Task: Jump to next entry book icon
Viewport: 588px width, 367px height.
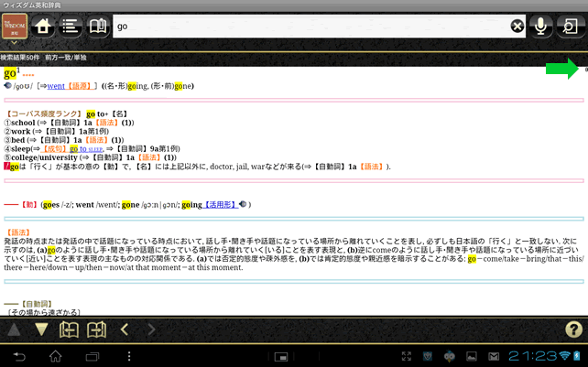Action: [96, 329]
